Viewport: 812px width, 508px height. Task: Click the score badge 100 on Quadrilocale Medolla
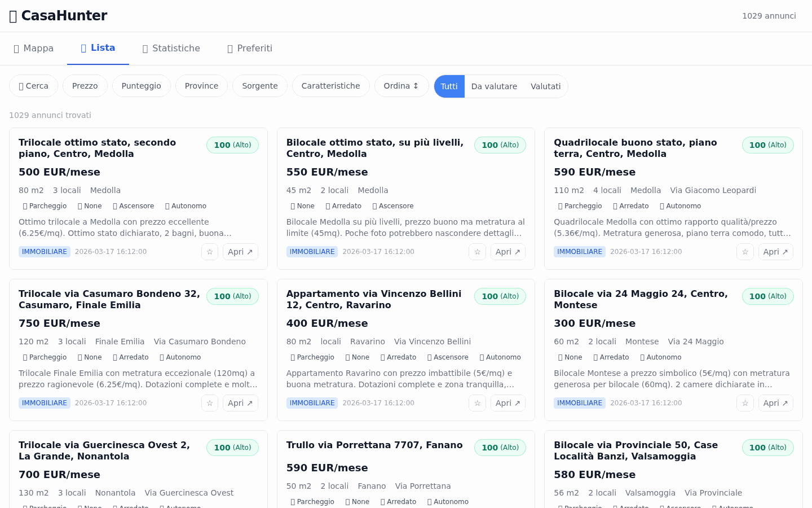[x=767, y=145]
